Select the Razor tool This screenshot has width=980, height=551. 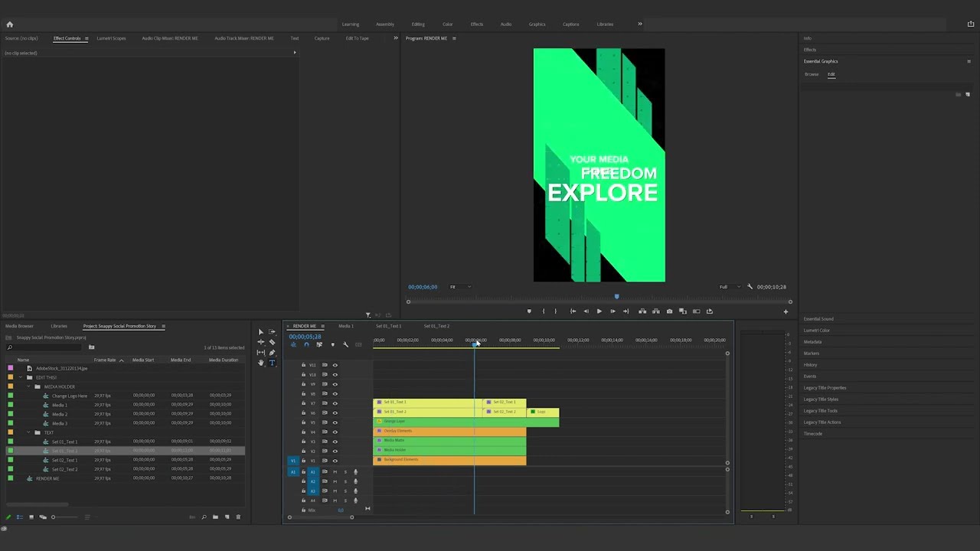click(x=272, y=343)
